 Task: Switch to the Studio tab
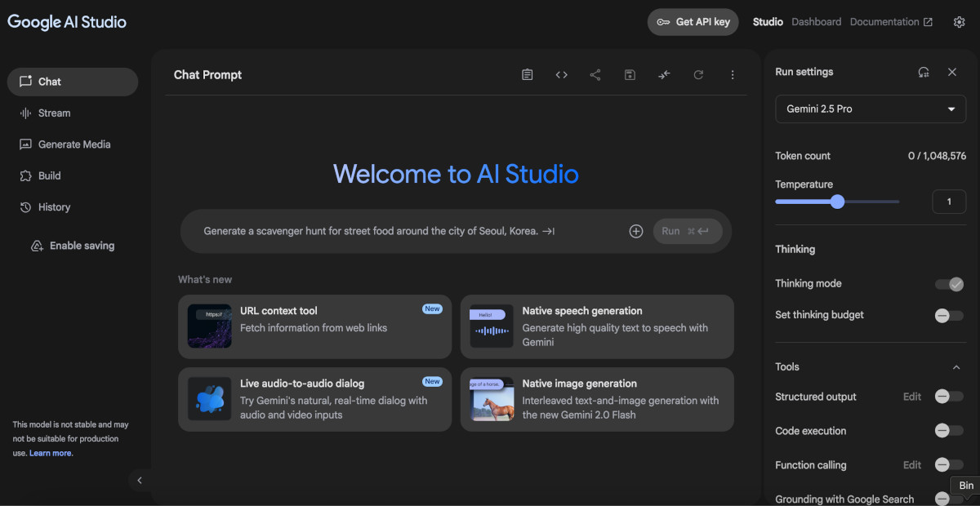click(768, 22)
